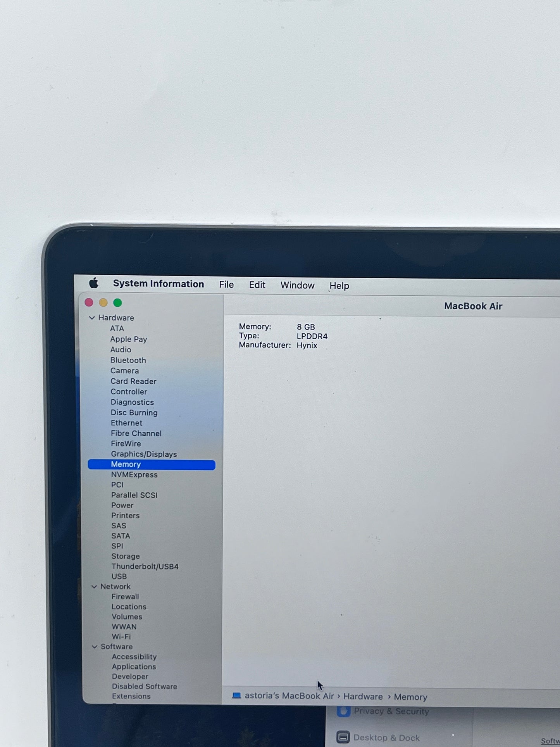
Task: Select Parallel SCSI in the sidebar
Action: point(134,495)
